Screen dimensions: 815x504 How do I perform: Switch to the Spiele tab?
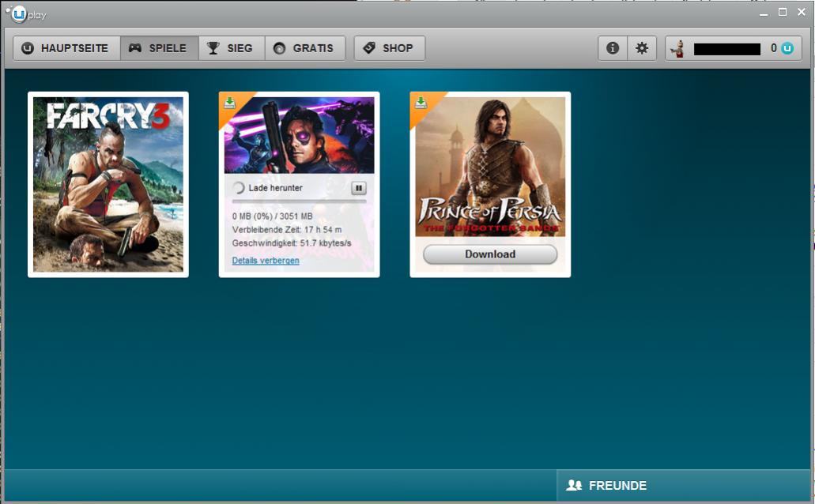(x=159, y=48)
